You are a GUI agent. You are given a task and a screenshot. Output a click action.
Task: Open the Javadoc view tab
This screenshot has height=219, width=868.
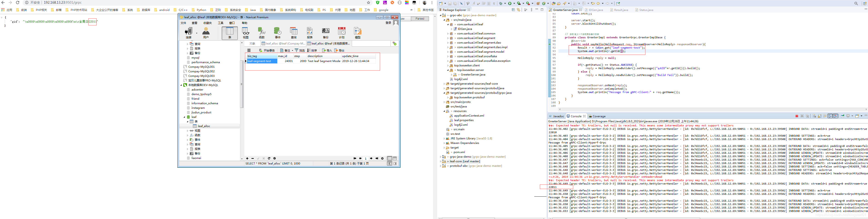pyautogui.click(x=557, y=116)
